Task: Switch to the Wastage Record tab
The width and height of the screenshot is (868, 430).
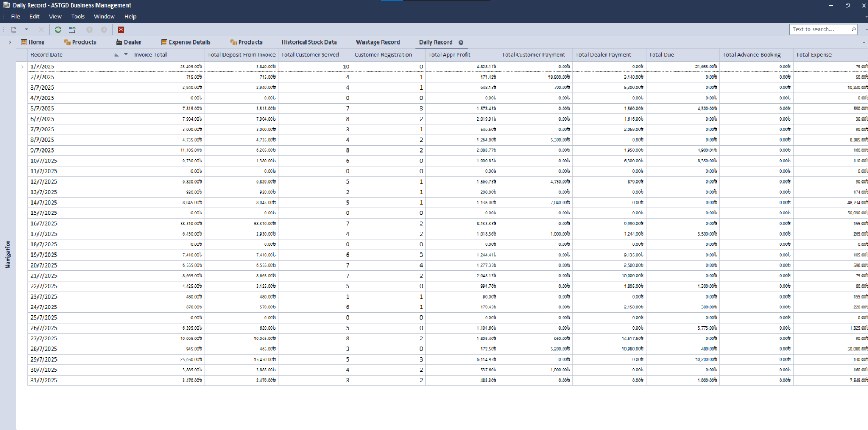Action: [x=378, y=42]
